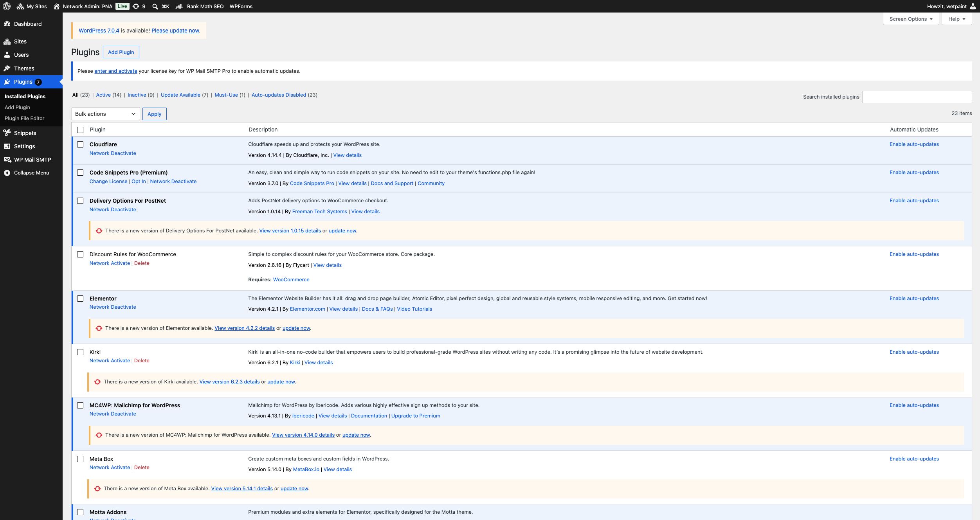Check the Elementor plugin checkbox

coord(80,299)
